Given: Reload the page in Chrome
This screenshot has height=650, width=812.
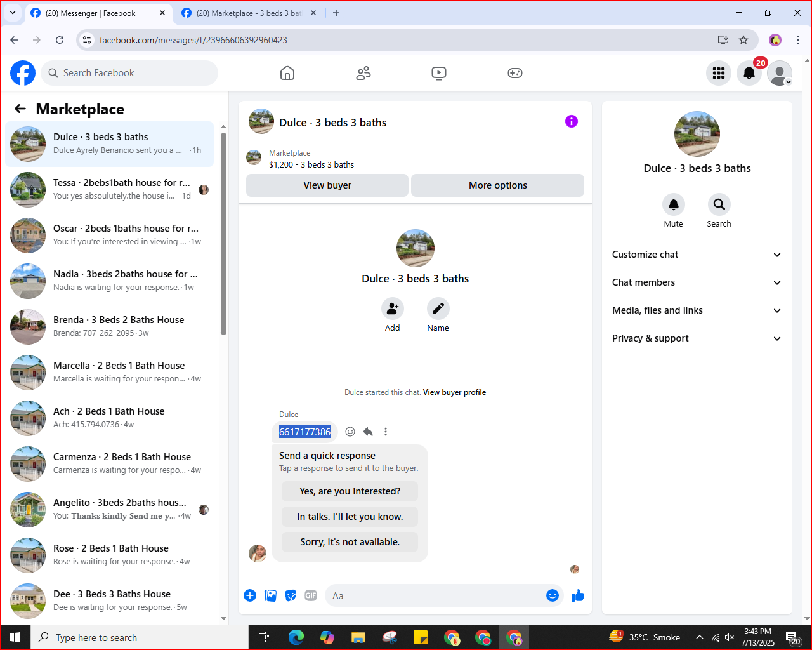Looking at the screenshot, I should coord(60,40).
